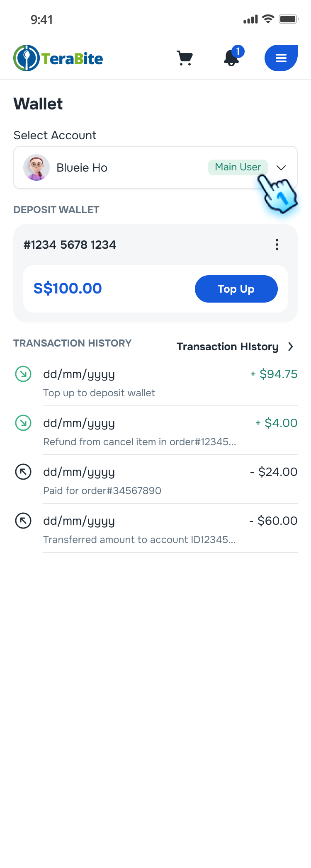Viewport: 311px width, 868px height.
Task: Click Blueie Ho's avatar picture
Action: click(x=36, y=168)
